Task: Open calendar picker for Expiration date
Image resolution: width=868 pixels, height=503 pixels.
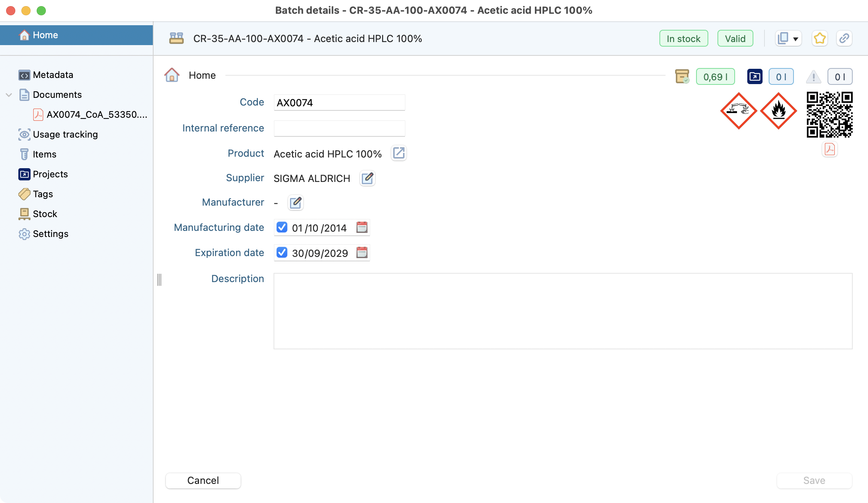Action: [361, 253]
